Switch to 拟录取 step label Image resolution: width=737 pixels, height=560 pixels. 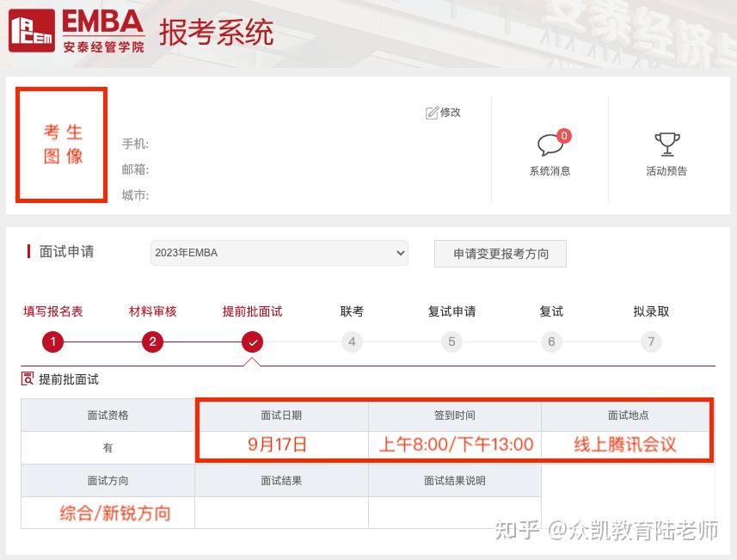651,311
